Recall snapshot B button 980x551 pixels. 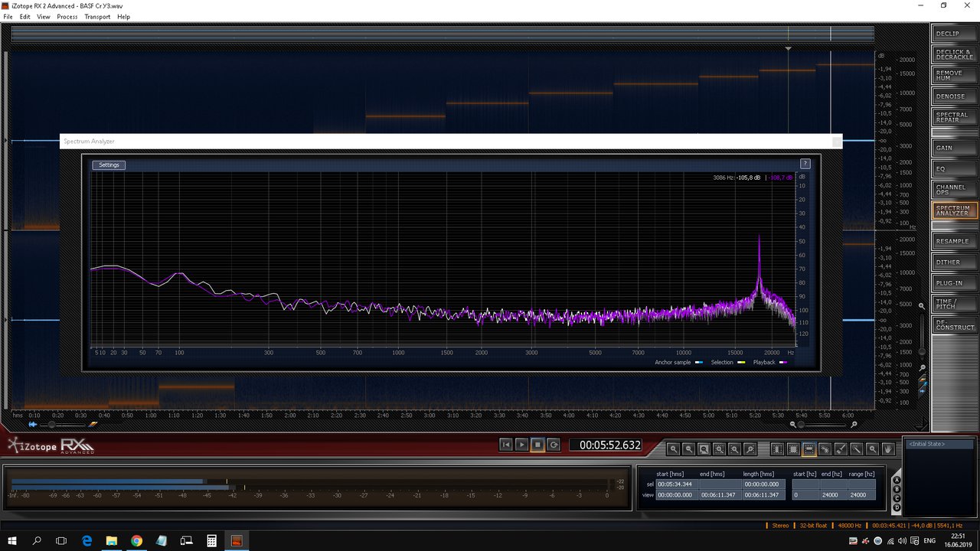(897, 489)
